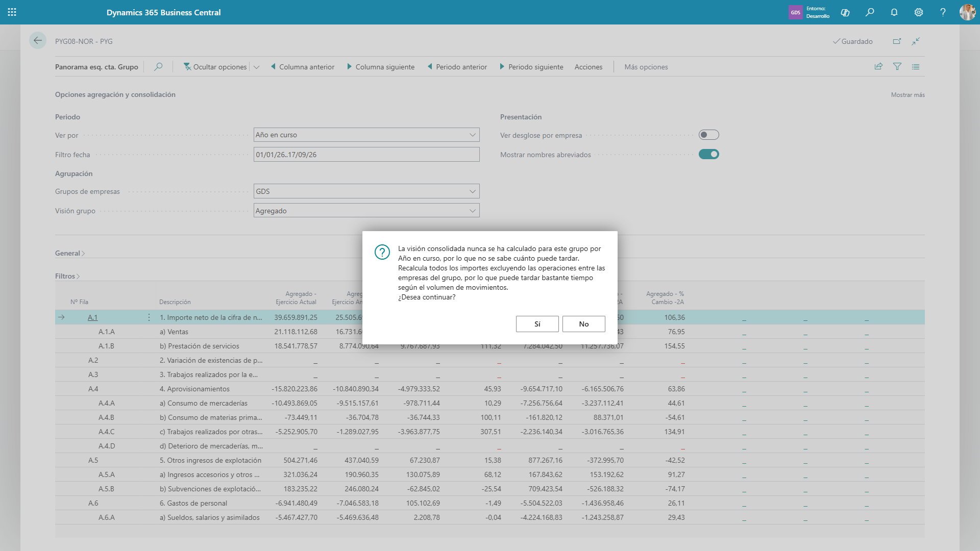The height and width of the screenshot is (551, 980).
Task: Open the filter pane funnel icon
Action: tap(897, 66)
